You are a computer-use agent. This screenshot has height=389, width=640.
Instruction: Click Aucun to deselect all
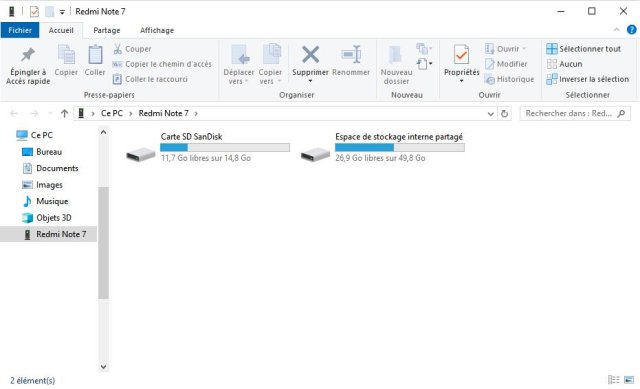click(564, 64)
